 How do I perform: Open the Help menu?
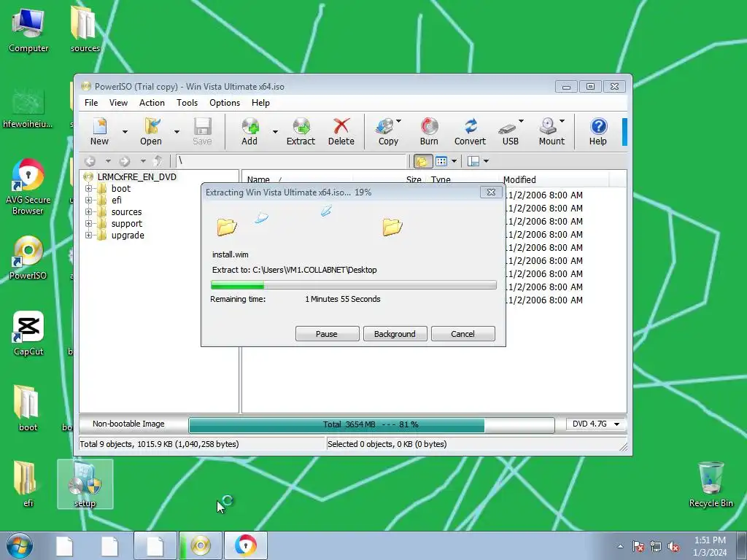coord(260,103)
